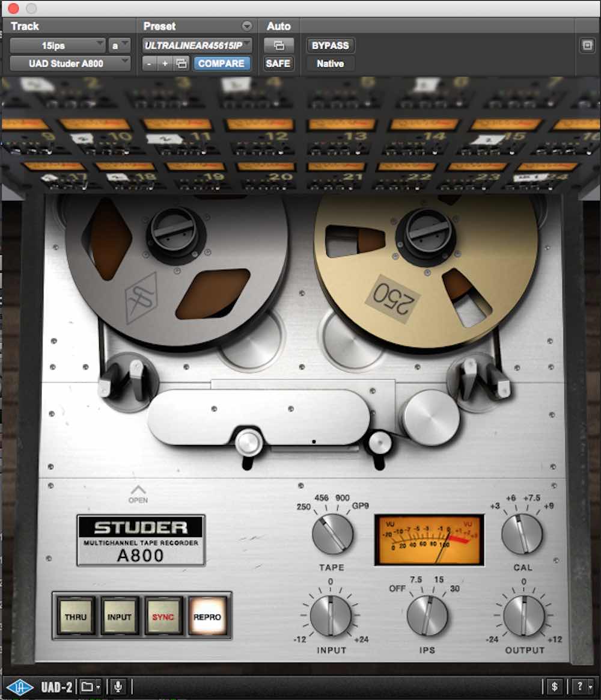The width and height of the screenshot is (601, 700).
Task: Click the OUTPUT level knob
Action: [x=524, y=616]
